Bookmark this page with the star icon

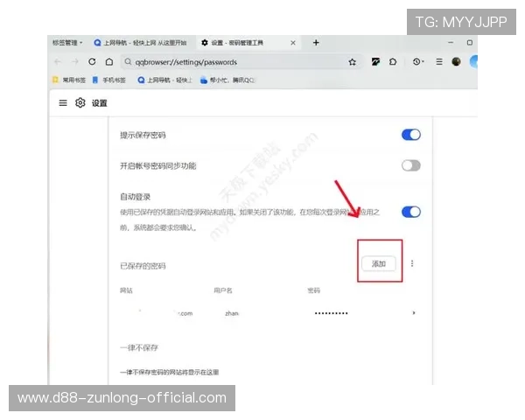tap(353, 62)
